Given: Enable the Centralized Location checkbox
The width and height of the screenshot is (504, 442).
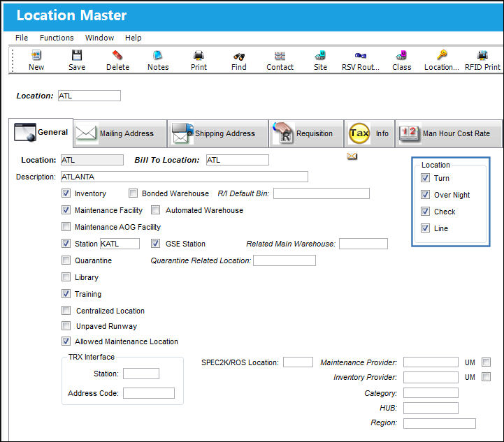Looking at the screenshot, I should [66, 311].
